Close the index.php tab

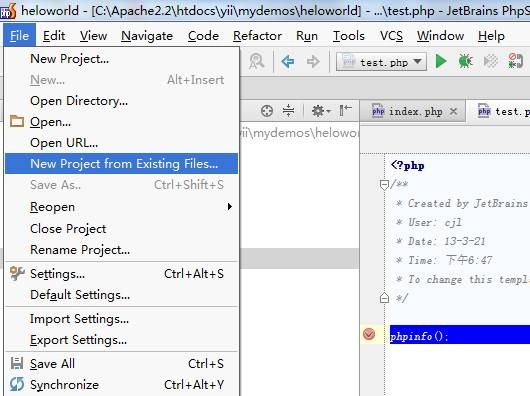click(454, 111)
